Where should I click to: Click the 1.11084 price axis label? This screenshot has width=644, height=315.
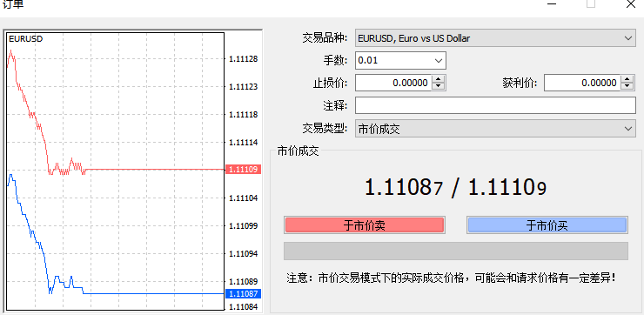click(244, 307)
